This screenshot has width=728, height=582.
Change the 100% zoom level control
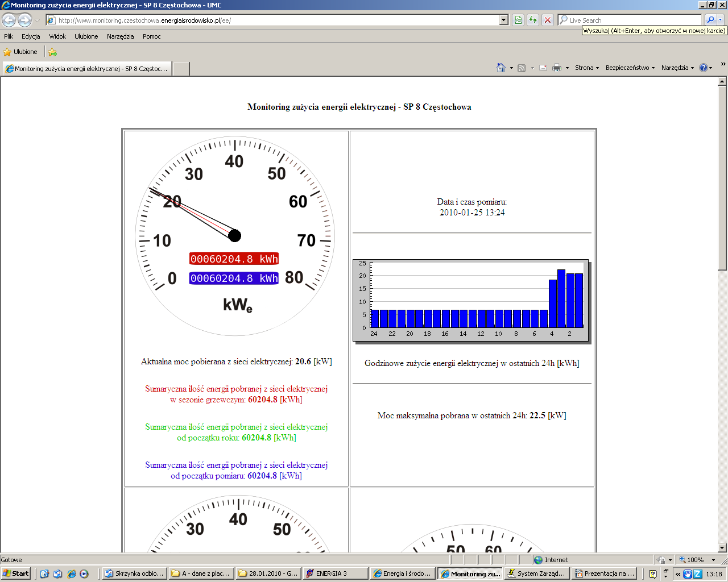pos(698,560)
